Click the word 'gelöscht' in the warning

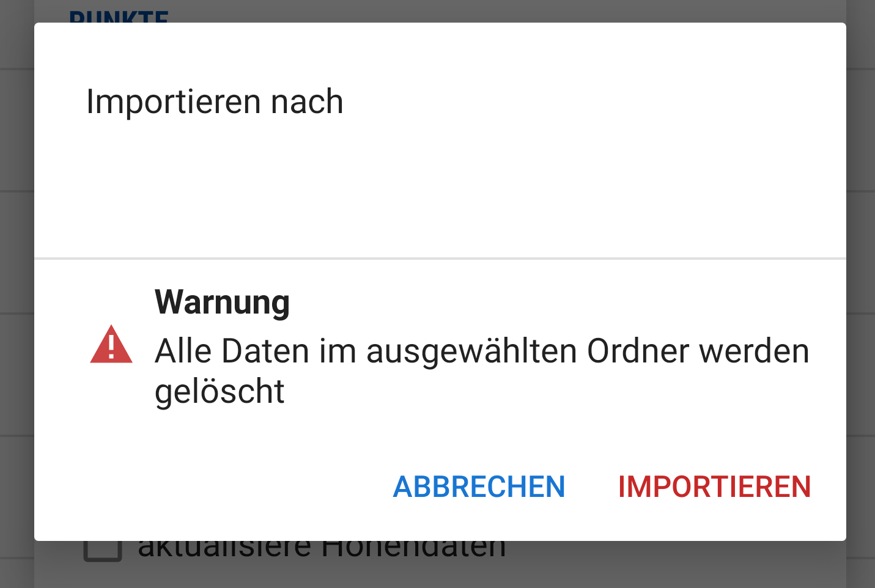pyautogui.click(x=220, y=391)
